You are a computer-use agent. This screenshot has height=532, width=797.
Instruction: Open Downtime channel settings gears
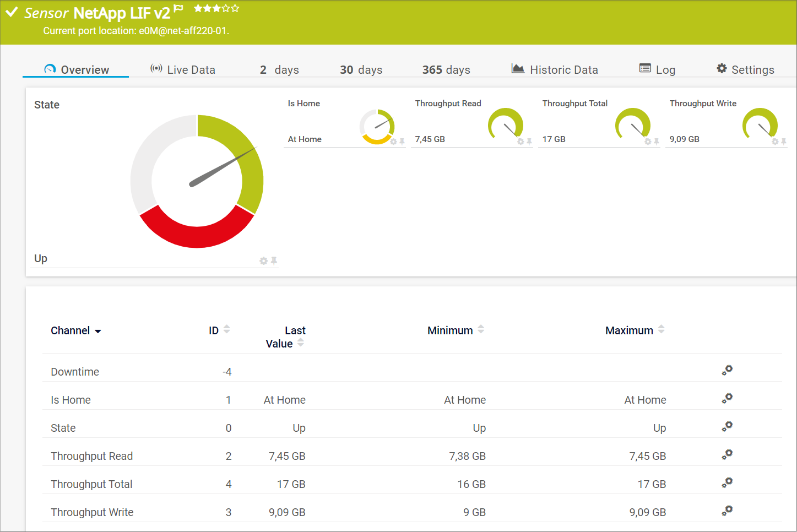(x=727, y=370)
